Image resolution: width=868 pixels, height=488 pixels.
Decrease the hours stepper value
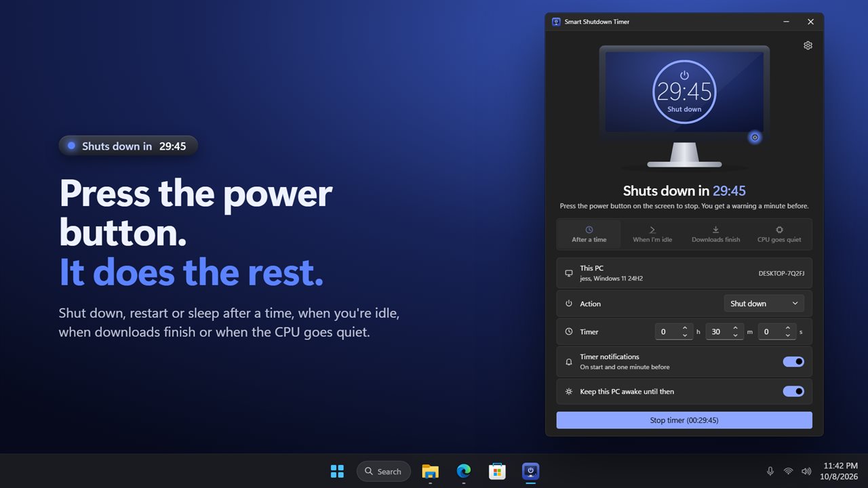pos(684,335)
